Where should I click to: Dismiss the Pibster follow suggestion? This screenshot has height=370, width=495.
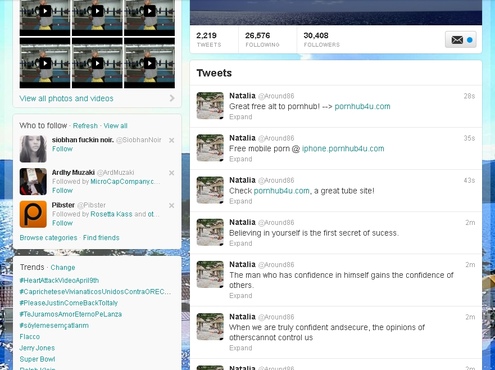171,206
